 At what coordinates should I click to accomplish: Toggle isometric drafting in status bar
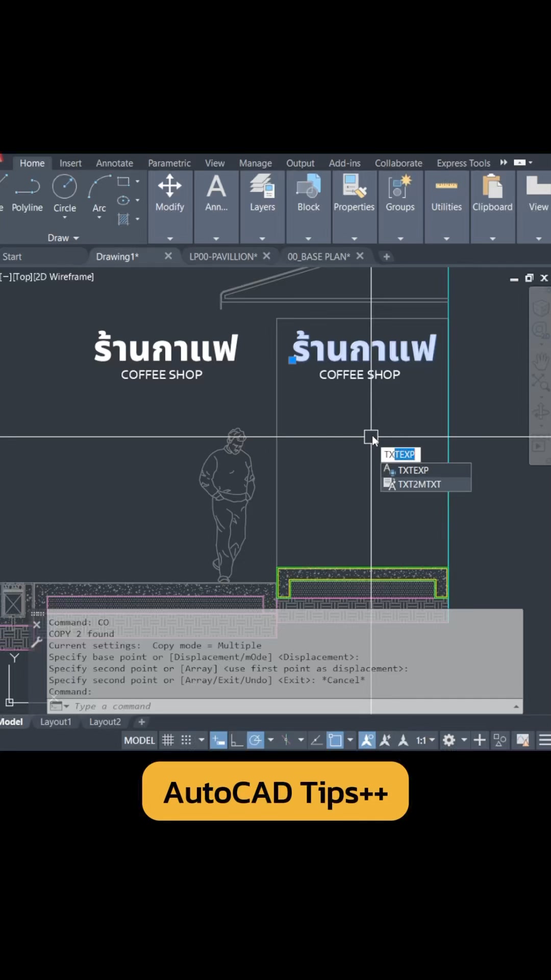pyautogui.click(x=286, y=740)
